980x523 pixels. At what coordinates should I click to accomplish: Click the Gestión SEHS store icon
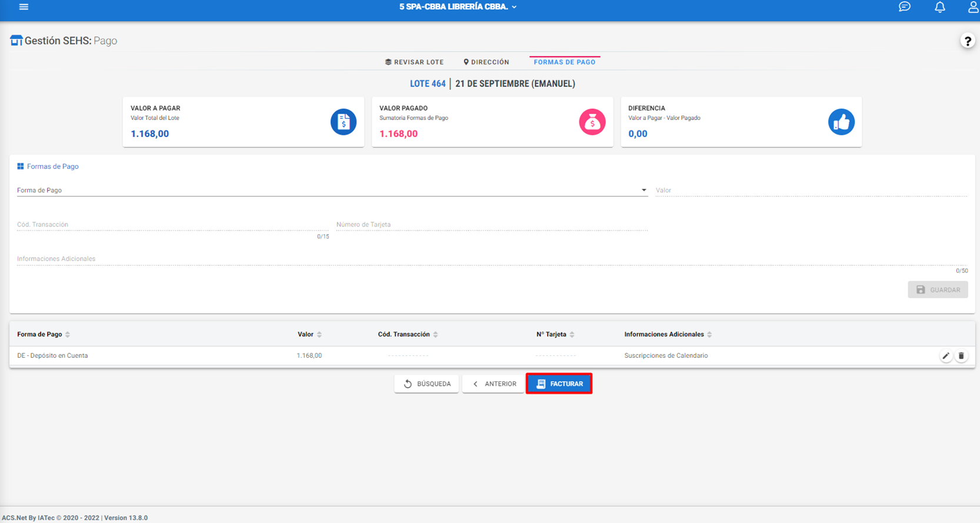click(16, 41)
